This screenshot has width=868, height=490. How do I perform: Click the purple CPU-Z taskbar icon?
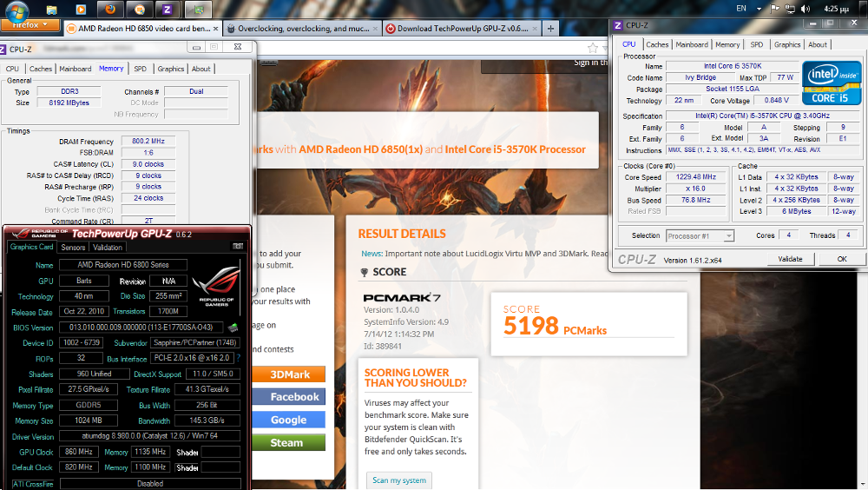pos(168,10)
